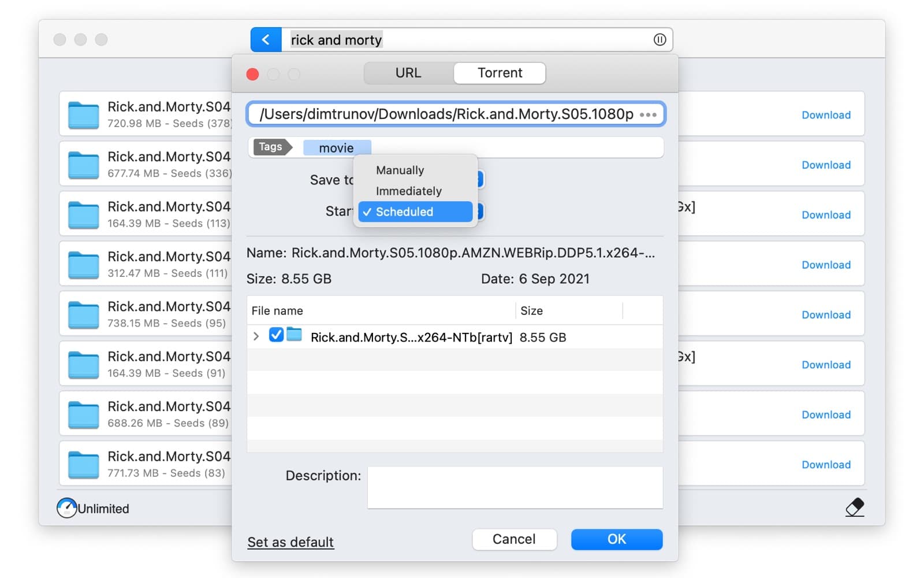The height and width of the screenshot is (578, 924).
Task: Click the blue back arrow button
Action: (266, 39)
